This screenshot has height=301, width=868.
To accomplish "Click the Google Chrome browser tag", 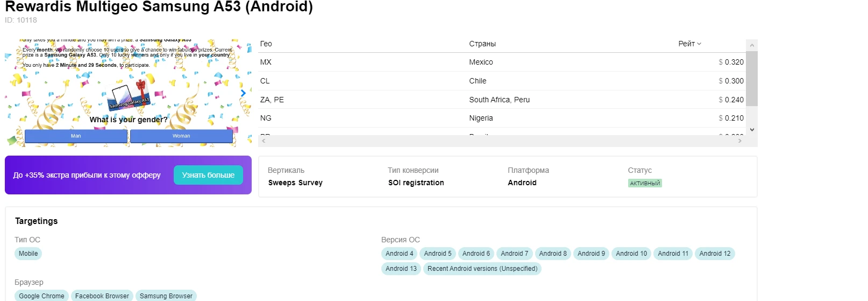I will [x=41, y=296].
